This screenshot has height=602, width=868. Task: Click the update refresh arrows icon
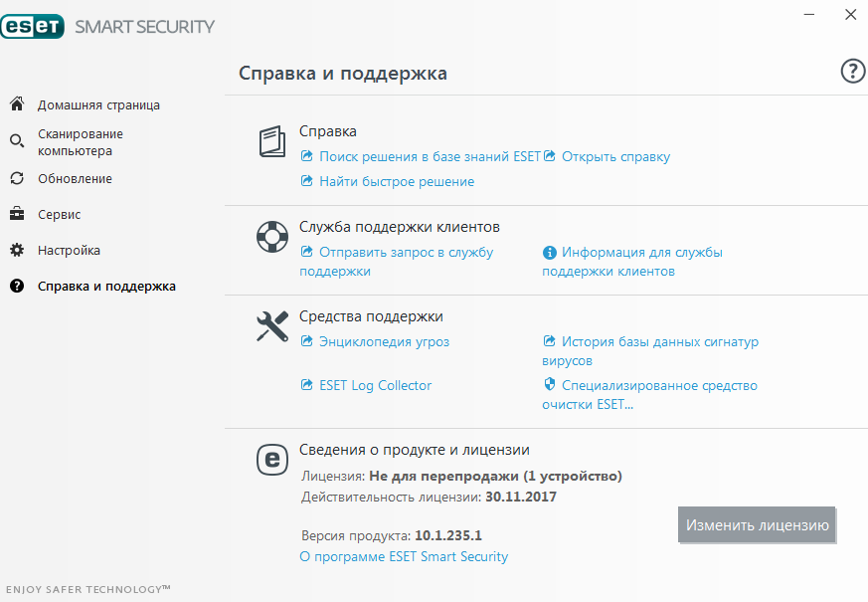tap(17, 179)
